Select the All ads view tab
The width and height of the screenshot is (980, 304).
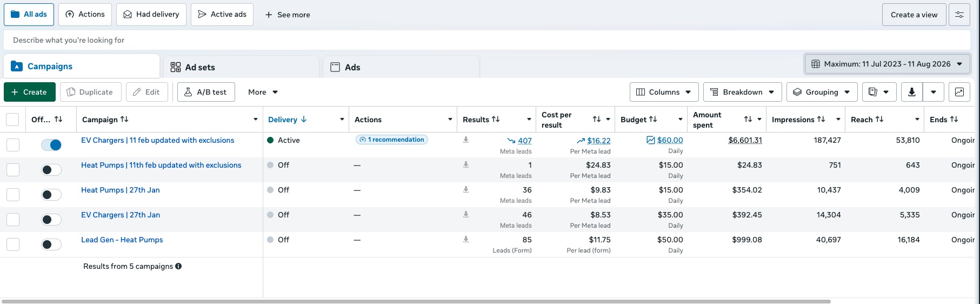(x=29, y=15)
